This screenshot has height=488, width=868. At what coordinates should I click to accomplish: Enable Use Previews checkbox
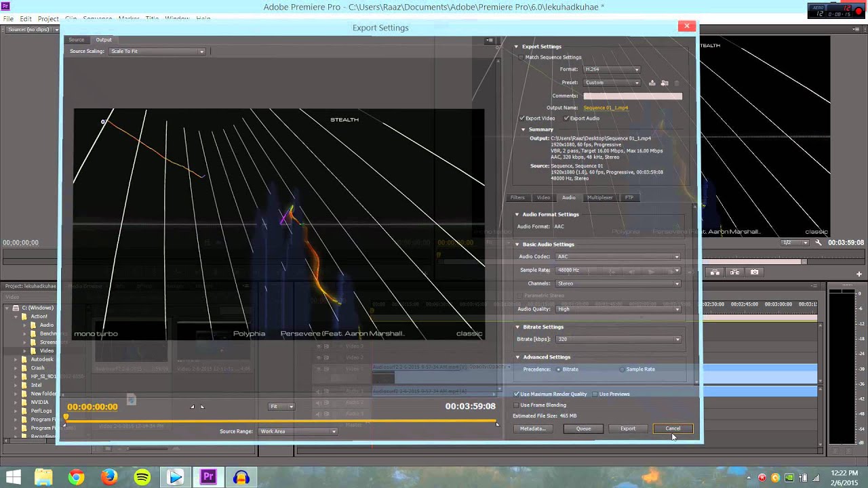(x=595, y=394)
